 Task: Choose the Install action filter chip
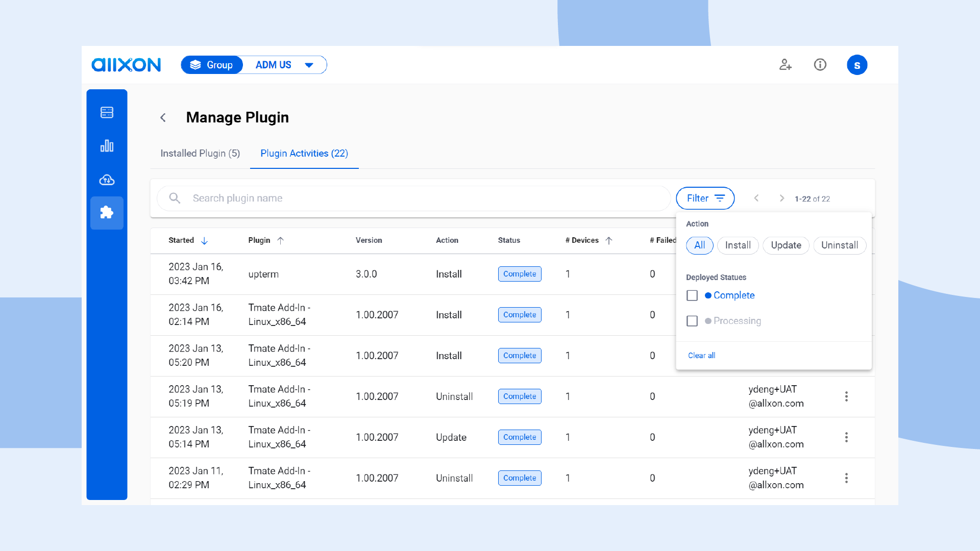pos(738,245)
